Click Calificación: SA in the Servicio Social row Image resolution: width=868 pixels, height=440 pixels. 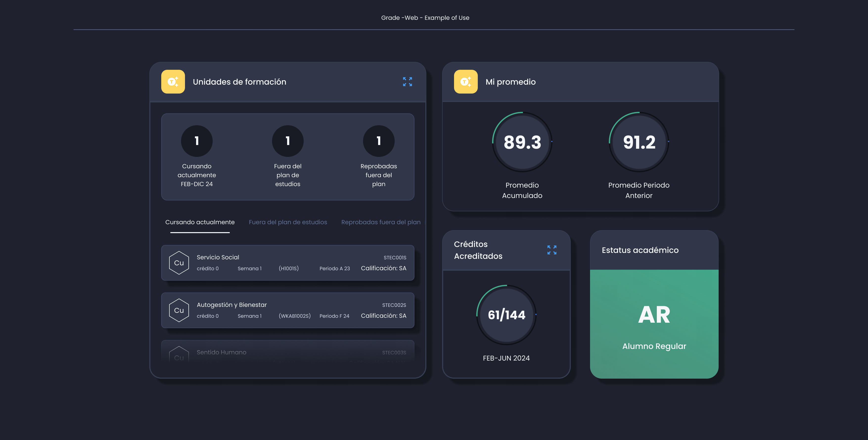(384, 268)
